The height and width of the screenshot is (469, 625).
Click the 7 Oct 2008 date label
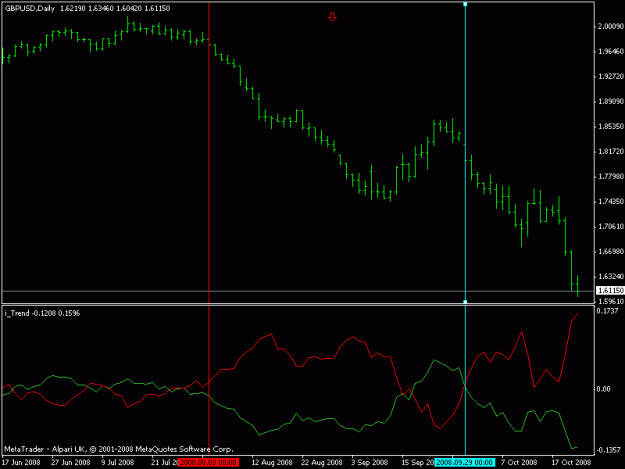coord(519,463)
